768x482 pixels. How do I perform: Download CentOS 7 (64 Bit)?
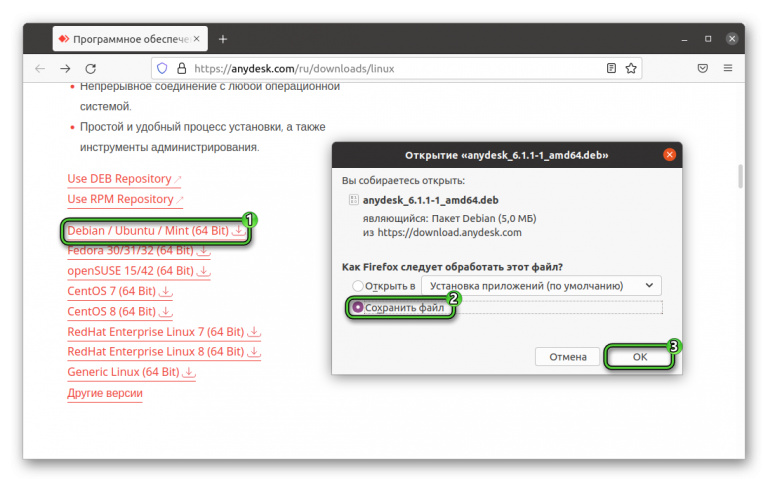(x=120, y=291)
